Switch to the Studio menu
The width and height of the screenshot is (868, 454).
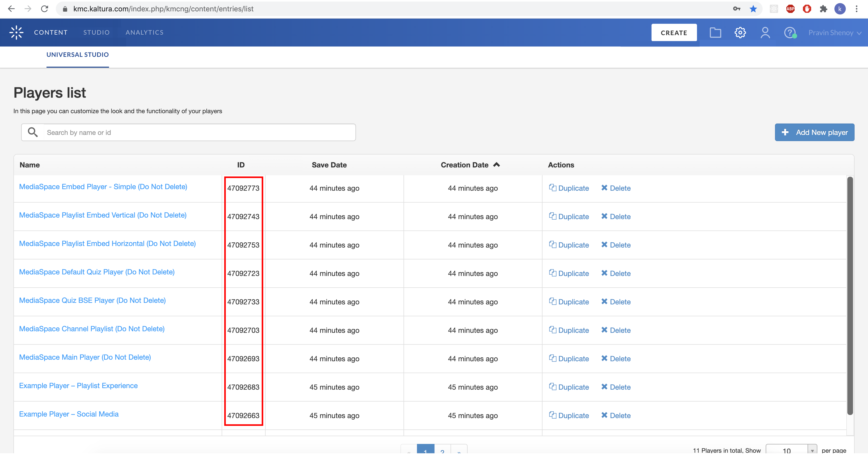tap(96, 32)
